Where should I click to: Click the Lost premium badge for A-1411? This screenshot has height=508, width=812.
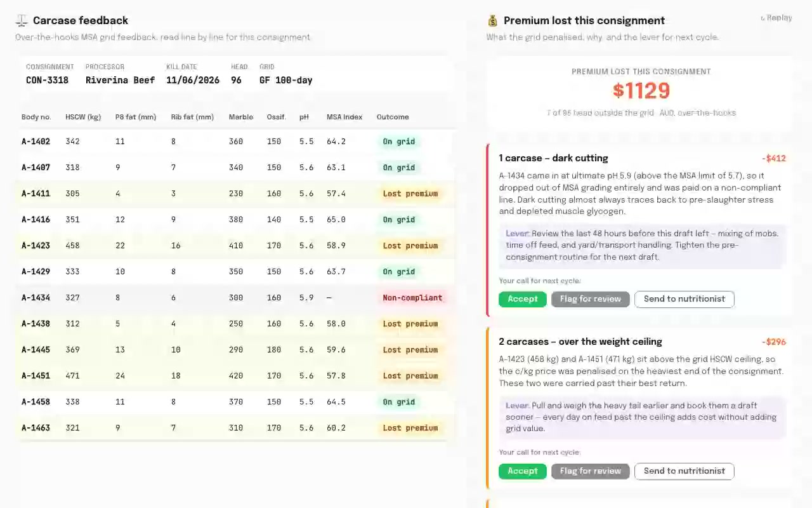point(410,194)
